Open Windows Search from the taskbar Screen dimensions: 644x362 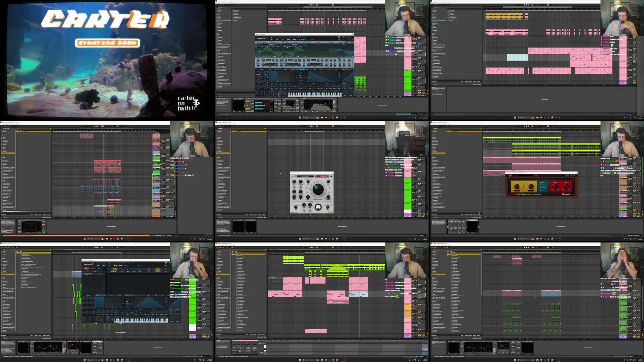pos(304,118)
